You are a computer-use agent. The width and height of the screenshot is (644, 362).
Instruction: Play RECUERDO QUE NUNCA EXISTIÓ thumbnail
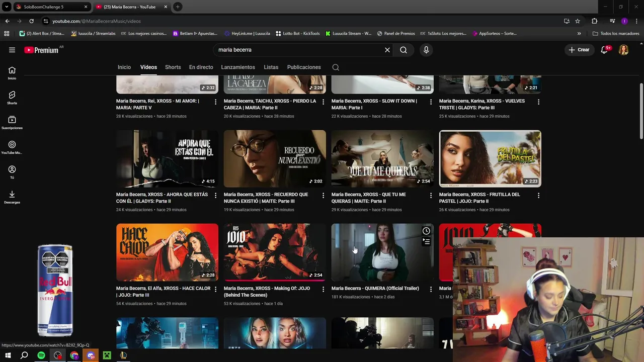[x=275, y=159]
